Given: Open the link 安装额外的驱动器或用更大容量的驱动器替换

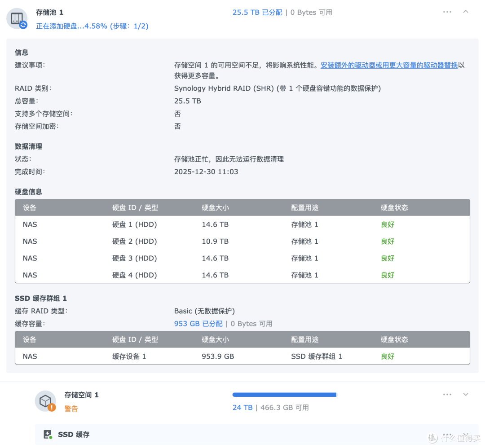Looking at the screenshot, I should (x=389, y=65).
